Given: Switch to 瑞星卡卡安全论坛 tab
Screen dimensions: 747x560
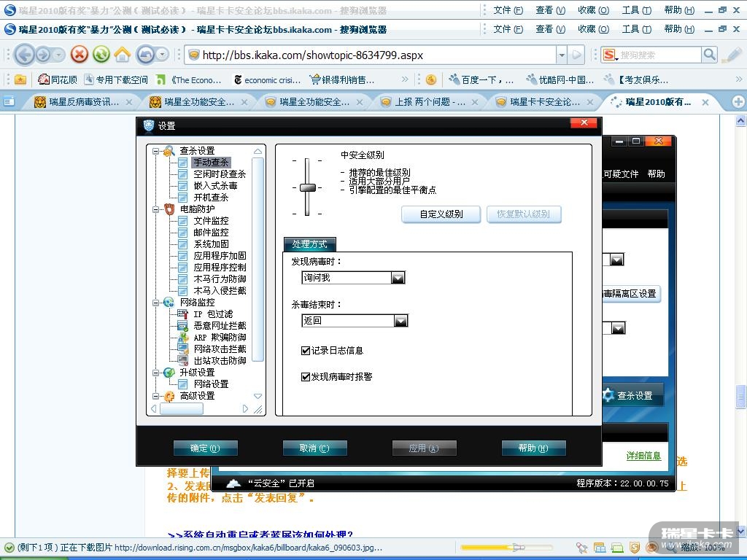Looking at the screenshot, I should [x=544, y=101].
